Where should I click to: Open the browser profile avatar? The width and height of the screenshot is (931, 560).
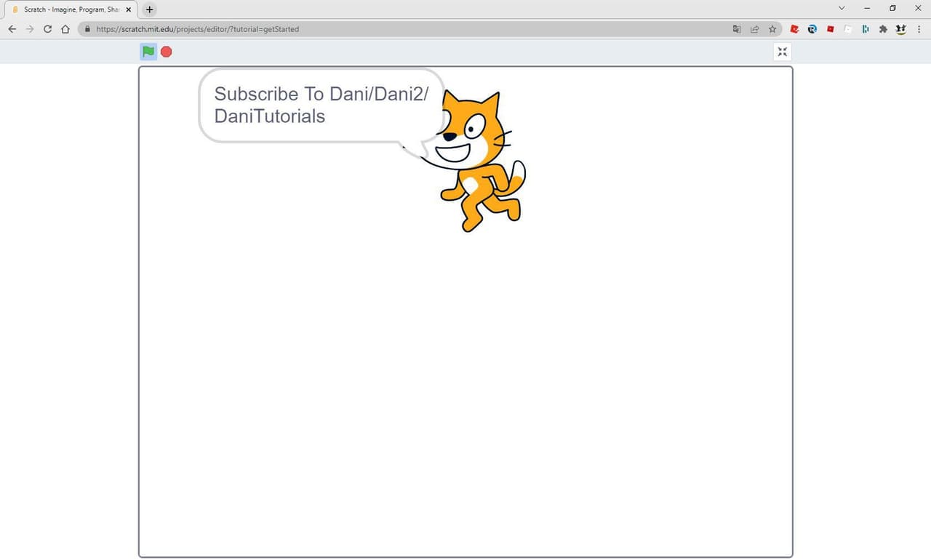coord(901,29)
